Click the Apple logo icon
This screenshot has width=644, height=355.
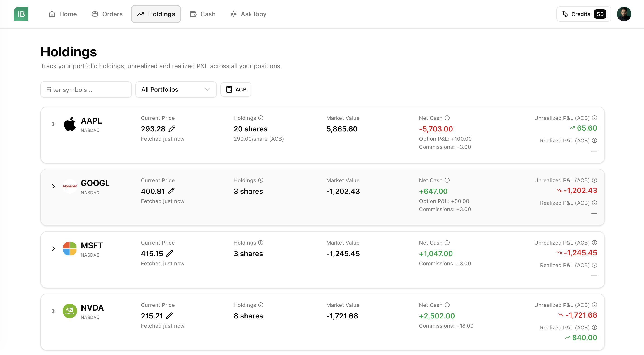[70, 124]
